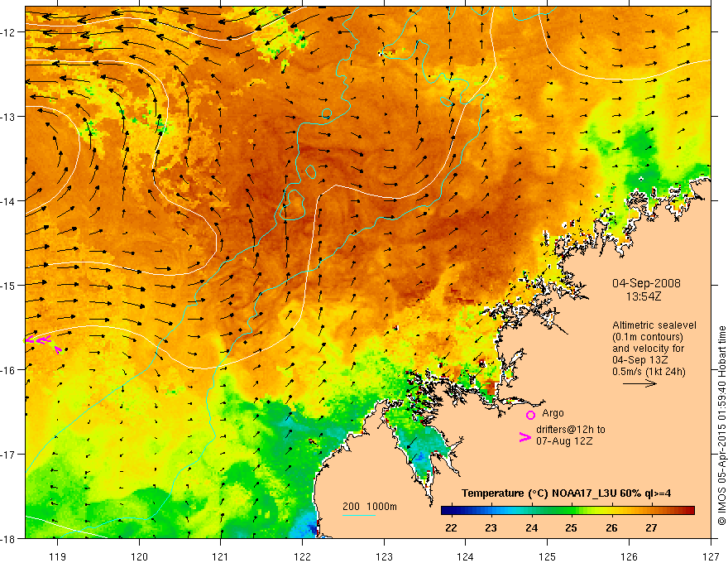Click longitude axis label 127

tap(711, 556)
